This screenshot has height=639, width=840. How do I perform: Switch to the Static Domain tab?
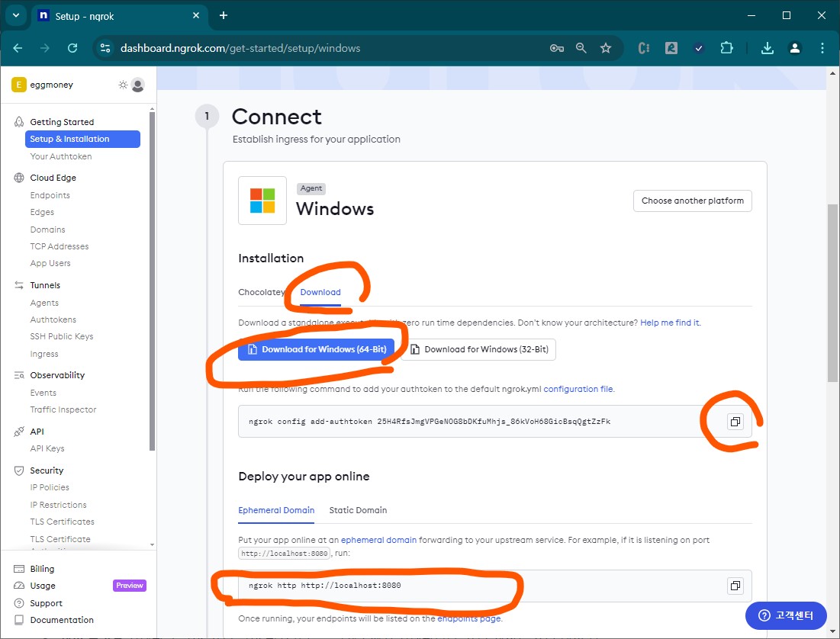click(x=358, y=510)
